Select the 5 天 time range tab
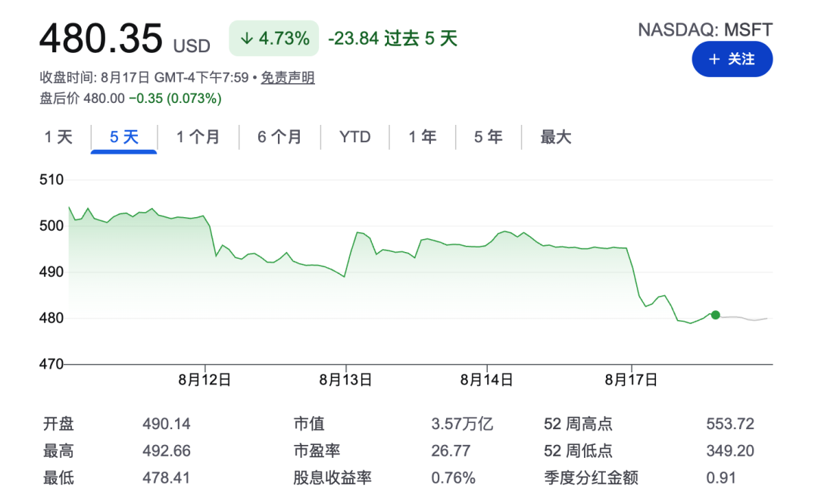818x504 pixels. click(x=124, y=137)
